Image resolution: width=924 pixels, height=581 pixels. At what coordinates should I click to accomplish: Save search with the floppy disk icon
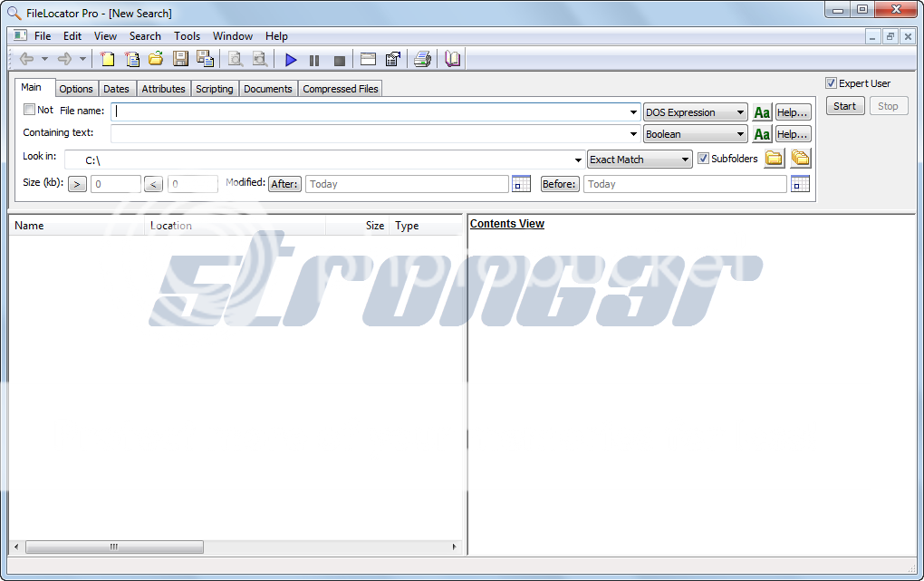click(x=180, y=59)
